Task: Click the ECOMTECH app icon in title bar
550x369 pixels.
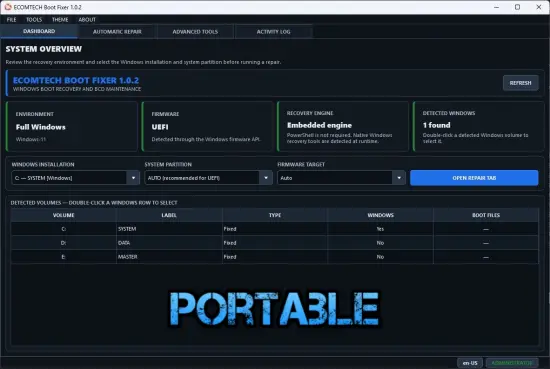Action: click(8, 7)
